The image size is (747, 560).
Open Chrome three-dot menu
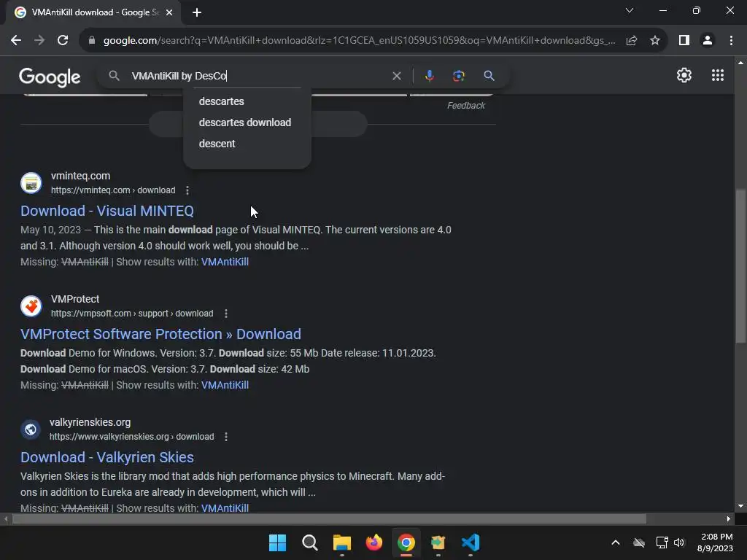pos(731,41)
